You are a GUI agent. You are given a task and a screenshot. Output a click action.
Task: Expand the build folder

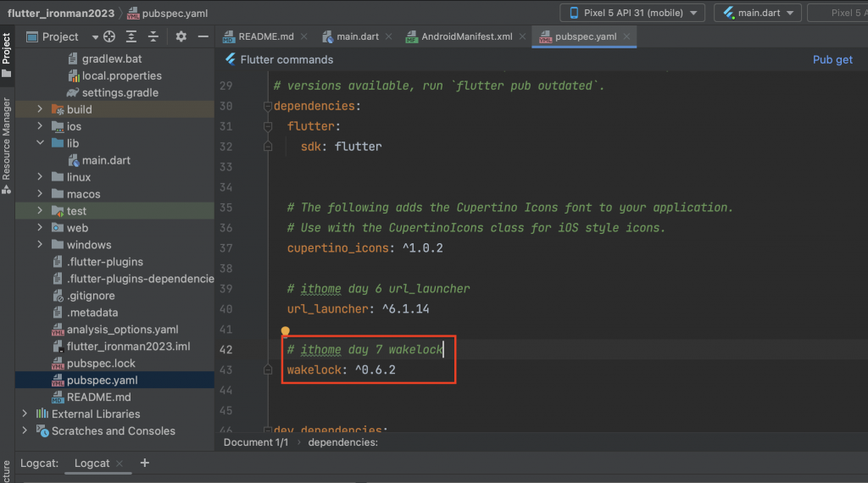click(x=40, y=109)
